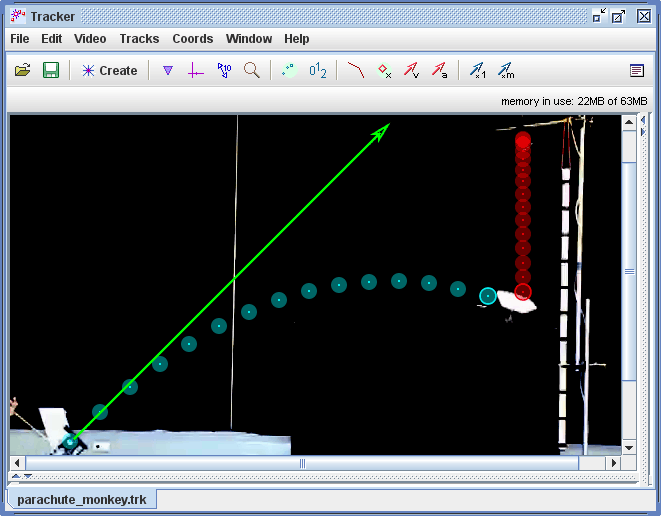Screen dimensions: 661x516
Task: Click the positions marker icon with x
Action: point(383,71)
